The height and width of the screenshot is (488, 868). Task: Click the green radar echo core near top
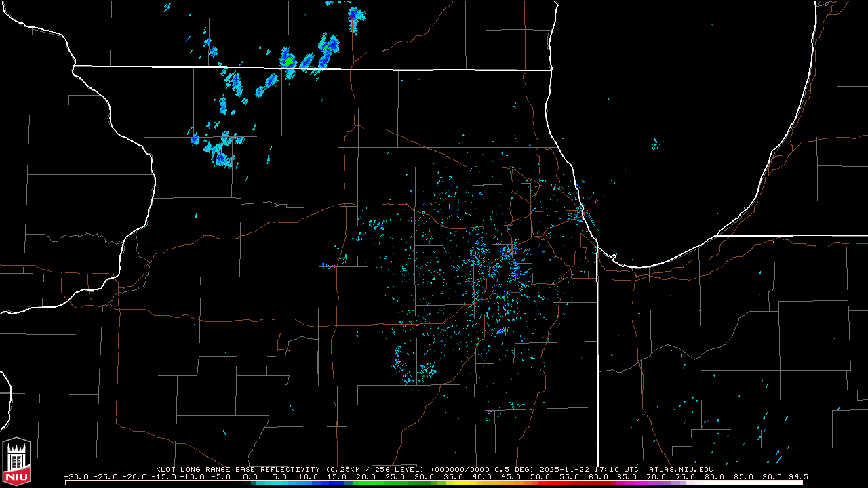tap(290, 60)
